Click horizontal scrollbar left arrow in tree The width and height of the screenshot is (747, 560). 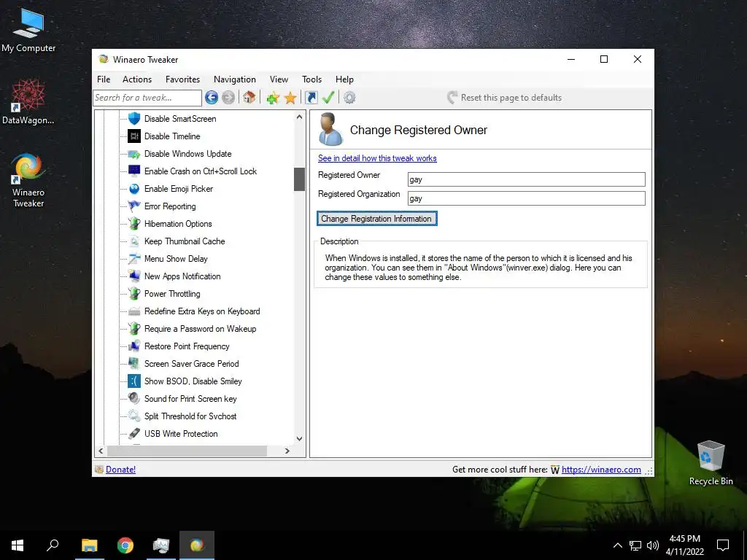[x=101, y=451]
